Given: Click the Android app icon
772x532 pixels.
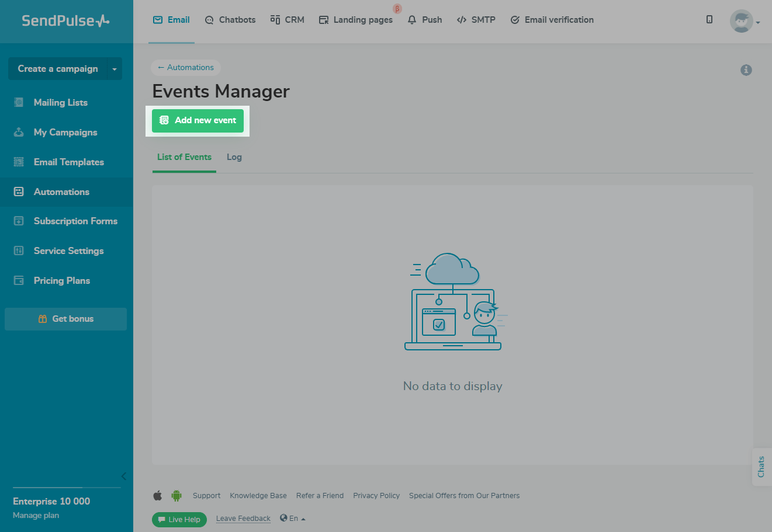Looking at the screenshot, I should (176, 496).
